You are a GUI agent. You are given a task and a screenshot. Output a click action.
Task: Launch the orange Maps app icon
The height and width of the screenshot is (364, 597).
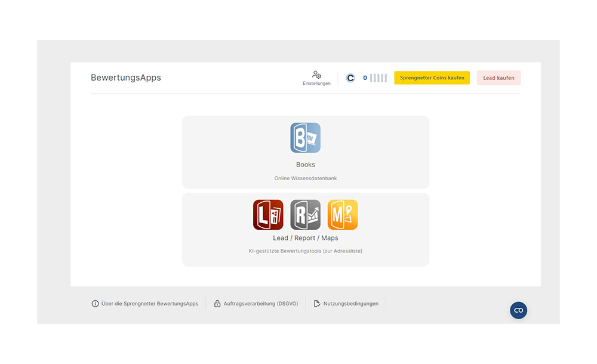pos(343,215)
